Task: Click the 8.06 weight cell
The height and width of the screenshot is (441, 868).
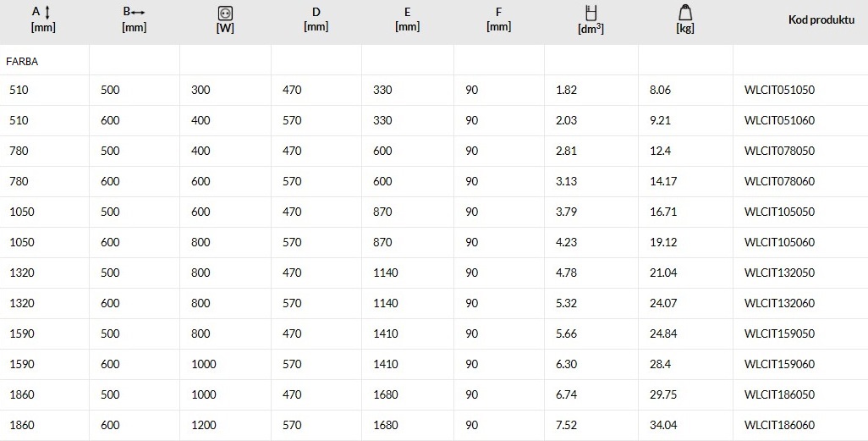Action: pyautogui.click(x=661, y=90)
